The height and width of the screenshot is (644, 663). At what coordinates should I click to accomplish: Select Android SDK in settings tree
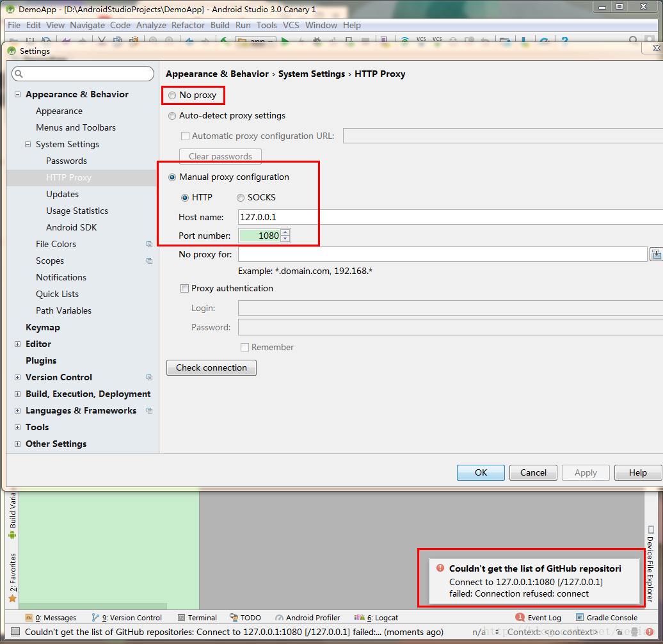click(72, 227)
